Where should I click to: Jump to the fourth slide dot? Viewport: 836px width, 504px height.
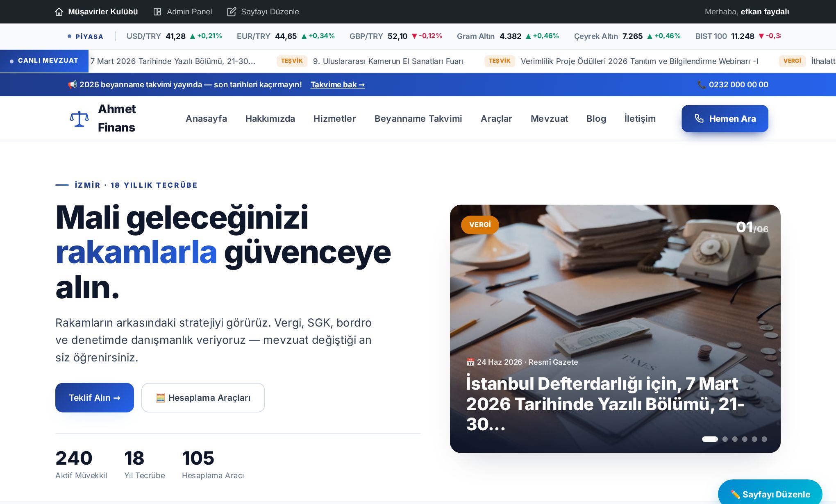point(745,439)
